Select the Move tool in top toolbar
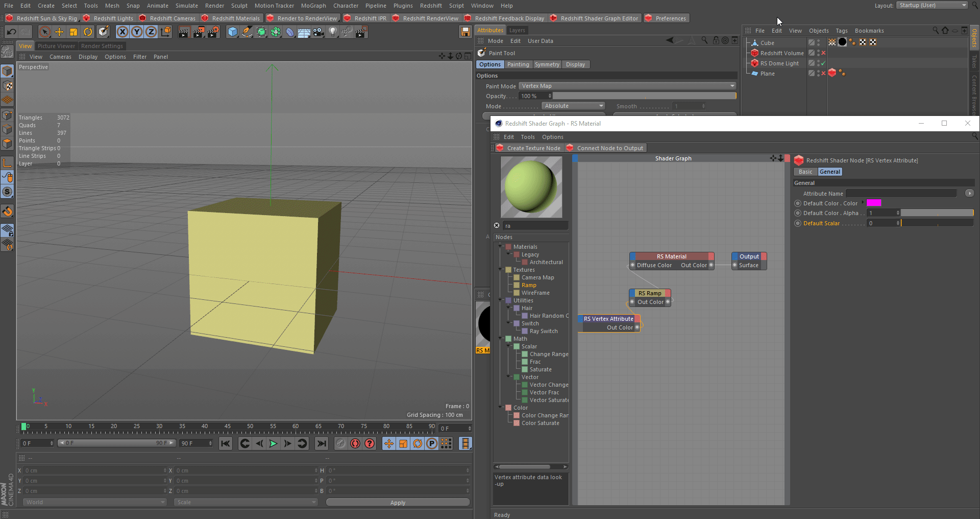The height and width of the screenshot is (519, 980). coord(59,32)
